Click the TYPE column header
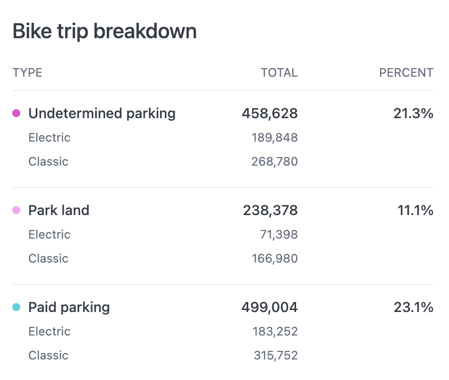 [27, 73]
